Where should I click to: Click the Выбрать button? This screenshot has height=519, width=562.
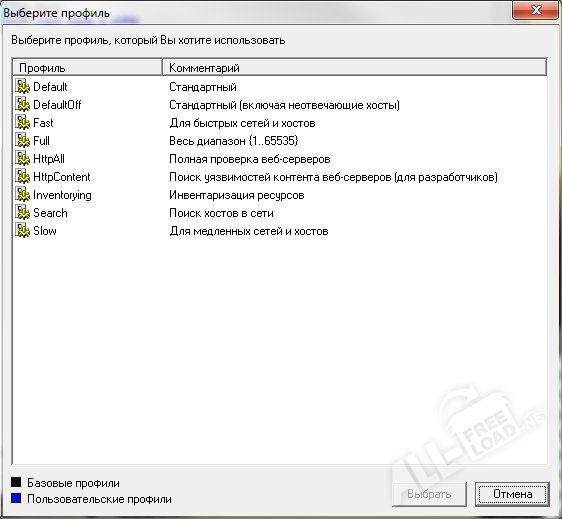[429, 494]
